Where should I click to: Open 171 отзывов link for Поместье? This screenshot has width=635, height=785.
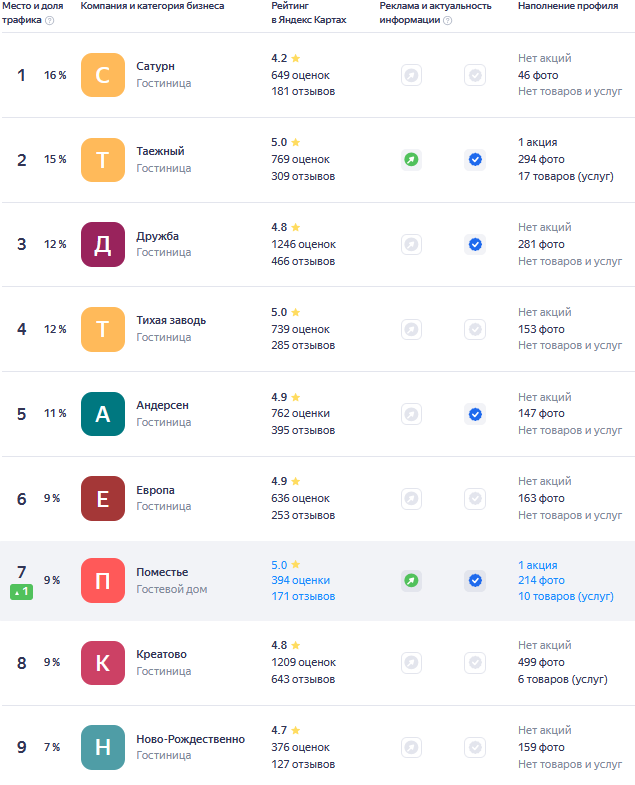(303, 596)
